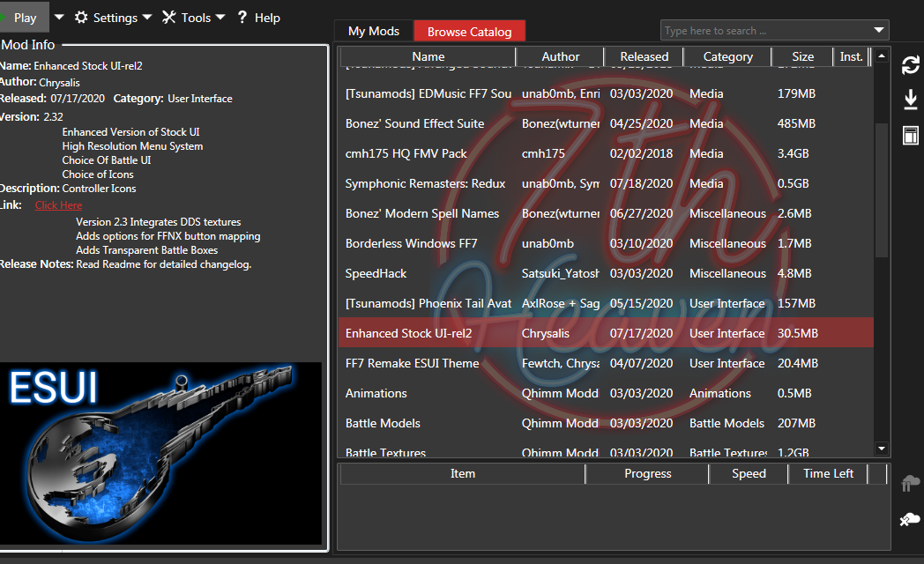
Task: Select the '[Tsunamods] EDMusic FF7 Sou' row
Action: tap(606, 93)
